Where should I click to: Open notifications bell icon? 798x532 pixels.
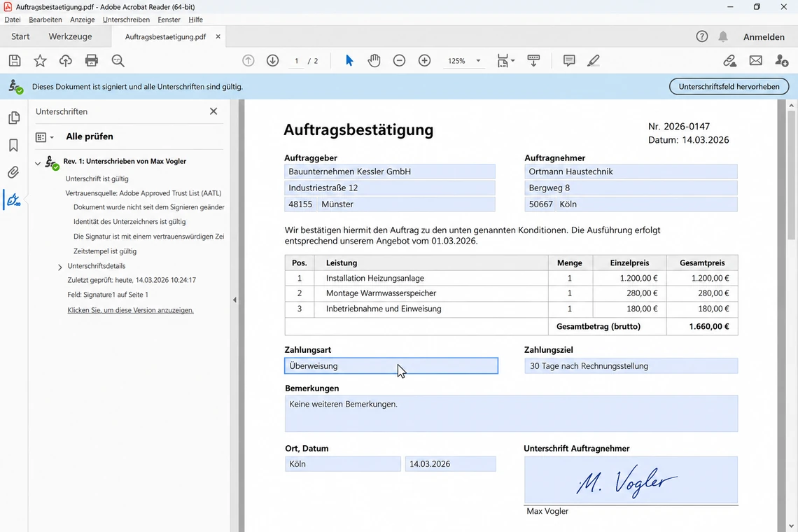[x=722, y=36]
